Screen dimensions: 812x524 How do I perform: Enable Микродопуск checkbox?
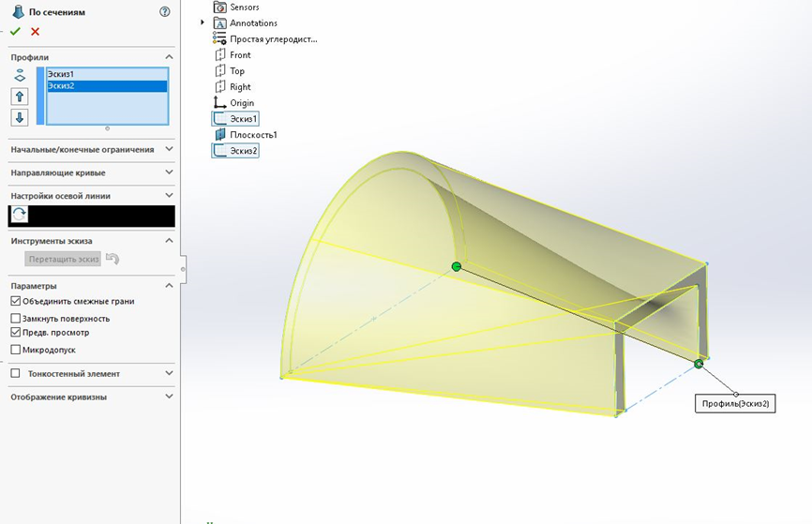[x=16, y=350]
